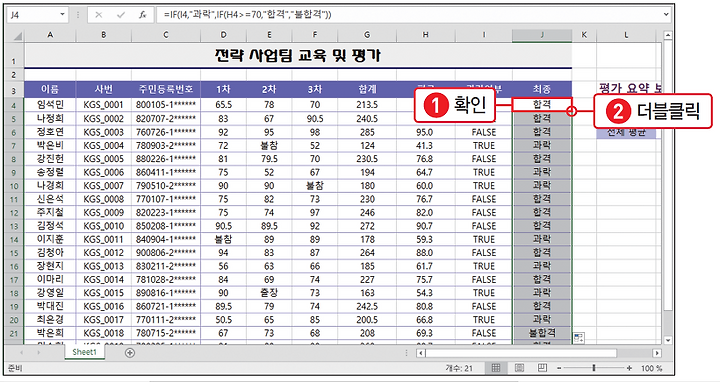Select name cell 이마리
Image resolution: width=720 pixels, height=382 pixels.
pos(50,279)
